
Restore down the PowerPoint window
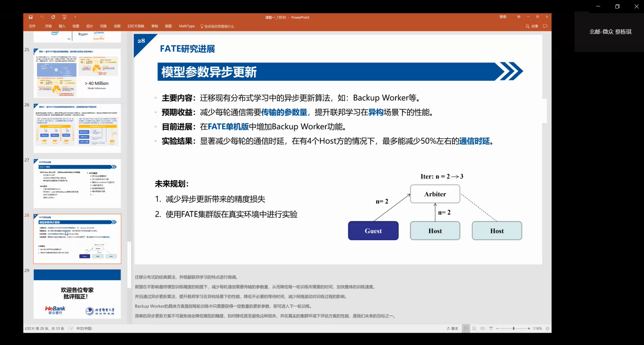(538, 17)
